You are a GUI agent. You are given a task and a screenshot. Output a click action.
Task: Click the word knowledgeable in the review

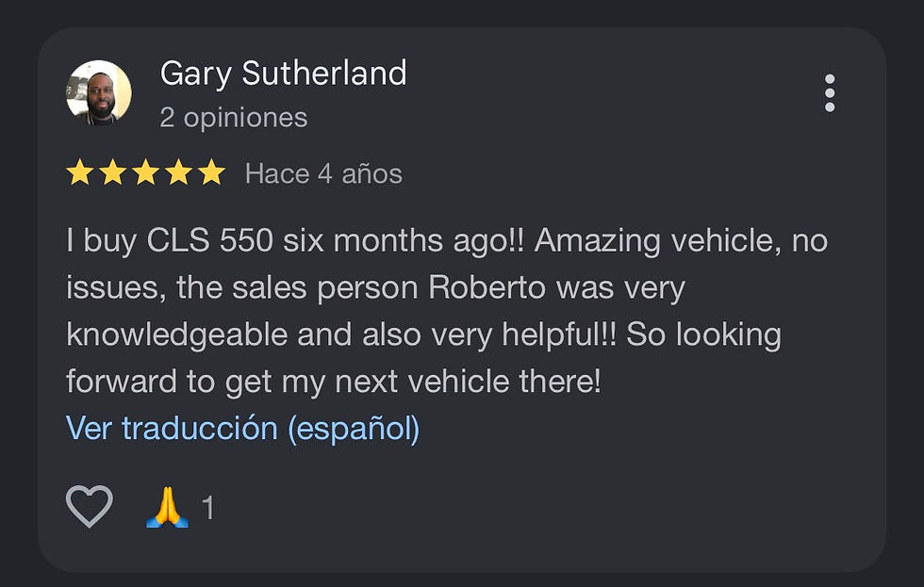177,335
